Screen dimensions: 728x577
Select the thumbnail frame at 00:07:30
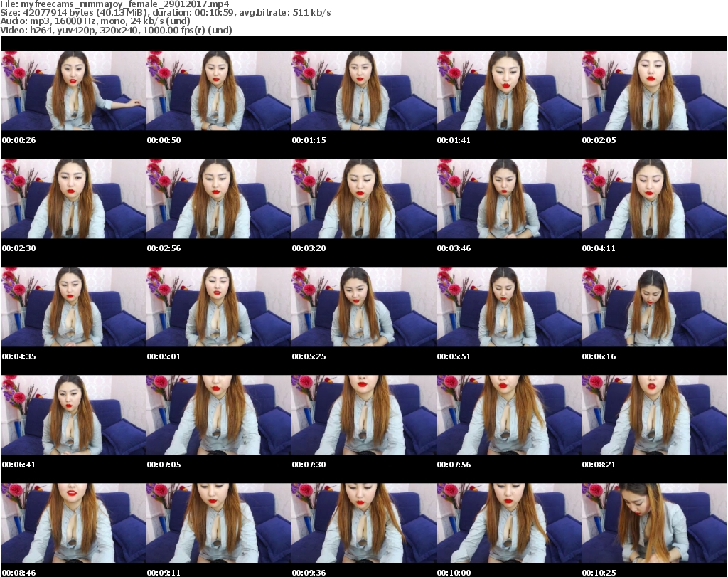[363, 415]
